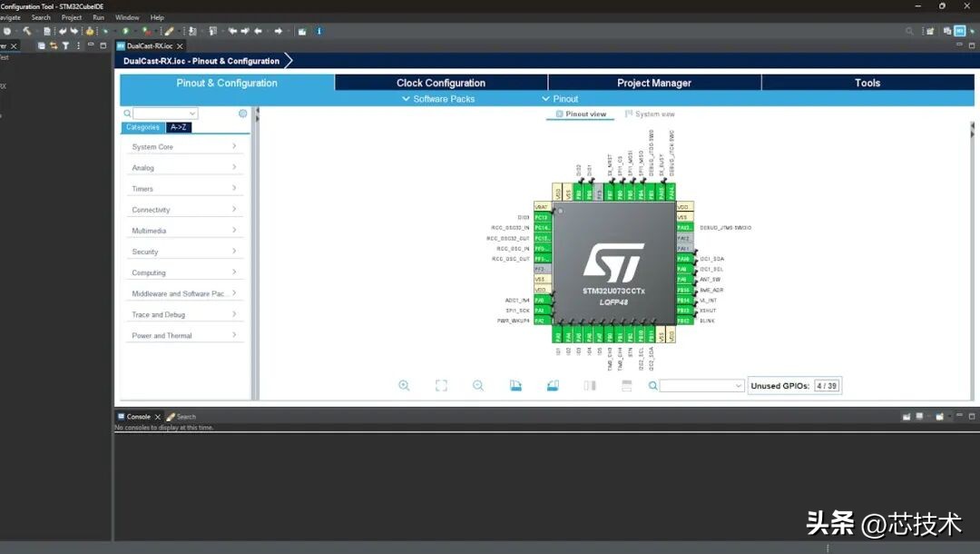Open the pin search combo box
980x554 pixels.
(x=701, y=386)
